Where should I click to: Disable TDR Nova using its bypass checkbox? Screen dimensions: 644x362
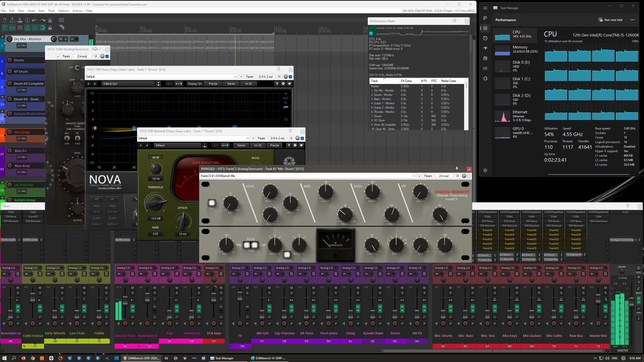click(291, 77)
